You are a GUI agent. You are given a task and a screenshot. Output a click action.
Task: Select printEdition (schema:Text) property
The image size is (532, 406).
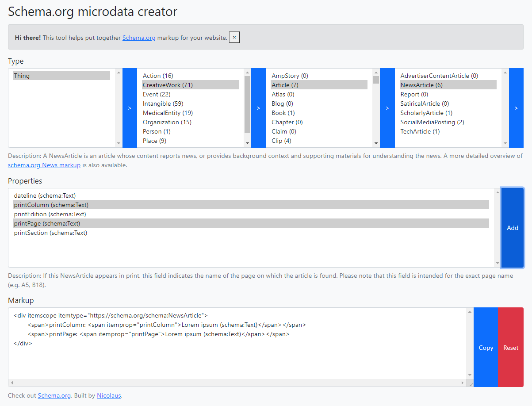251,214
